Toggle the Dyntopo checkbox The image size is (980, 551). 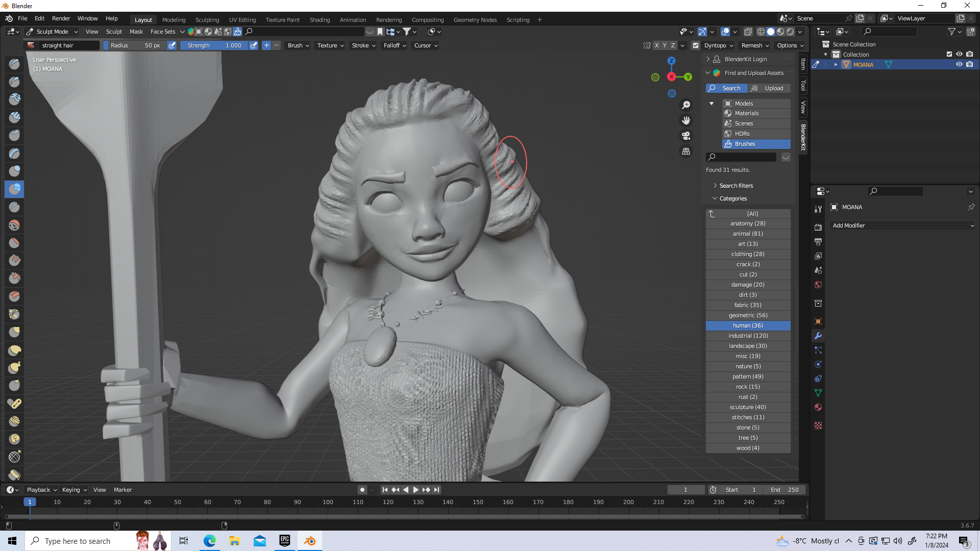tap(696, 45)
